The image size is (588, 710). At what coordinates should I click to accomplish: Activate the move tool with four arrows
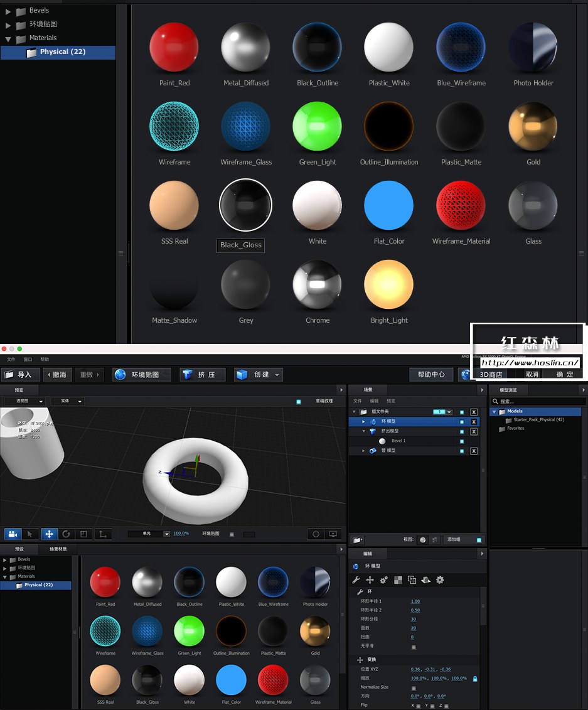(49, 534)
